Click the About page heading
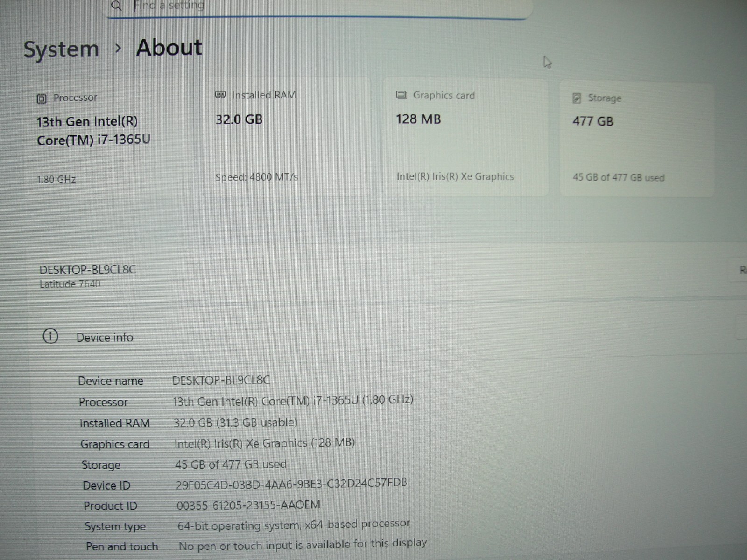The height and width of the screenshot is (560, 747). click(x=169, y=48)
